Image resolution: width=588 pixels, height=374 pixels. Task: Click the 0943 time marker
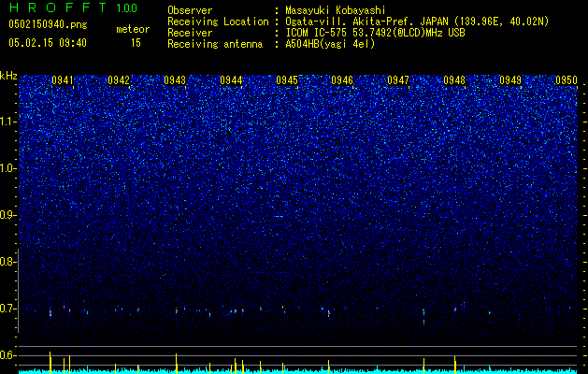175,80
